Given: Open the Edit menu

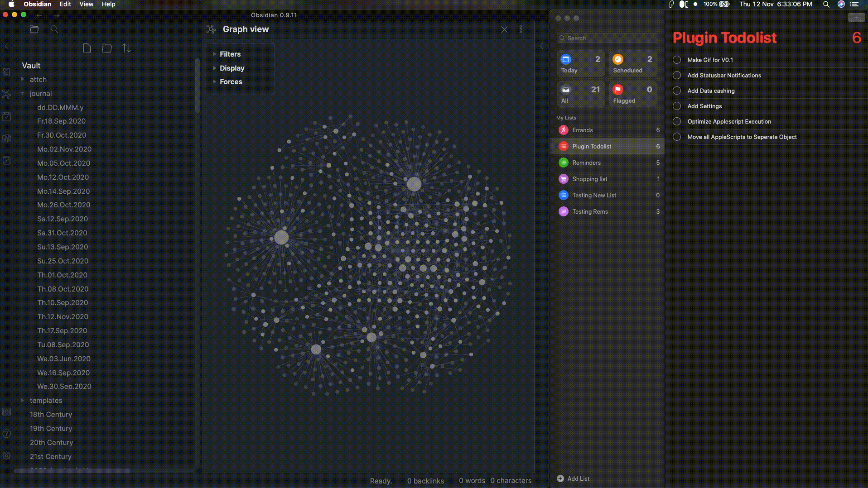Looking at the screenshot, I should pyautogui.click(x=65, y=4).
